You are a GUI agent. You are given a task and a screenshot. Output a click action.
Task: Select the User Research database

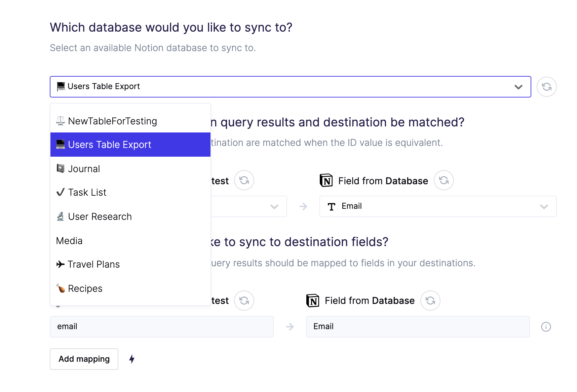(x=130, y=217)
